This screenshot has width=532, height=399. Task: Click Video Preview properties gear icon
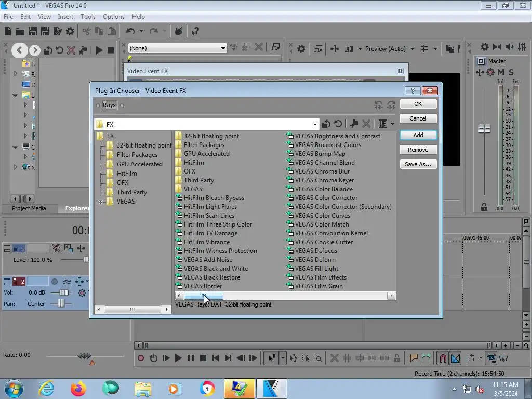(x=301, y=49)
